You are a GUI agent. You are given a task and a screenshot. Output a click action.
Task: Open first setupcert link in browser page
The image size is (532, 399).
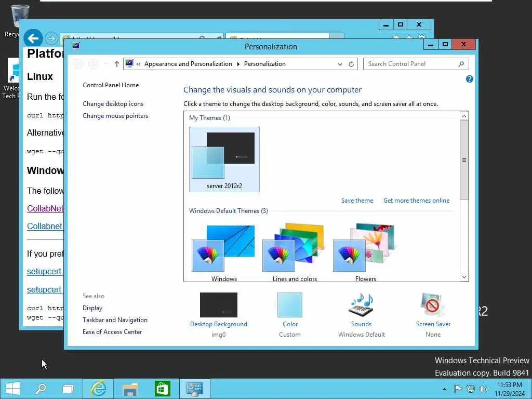[45, 271]
